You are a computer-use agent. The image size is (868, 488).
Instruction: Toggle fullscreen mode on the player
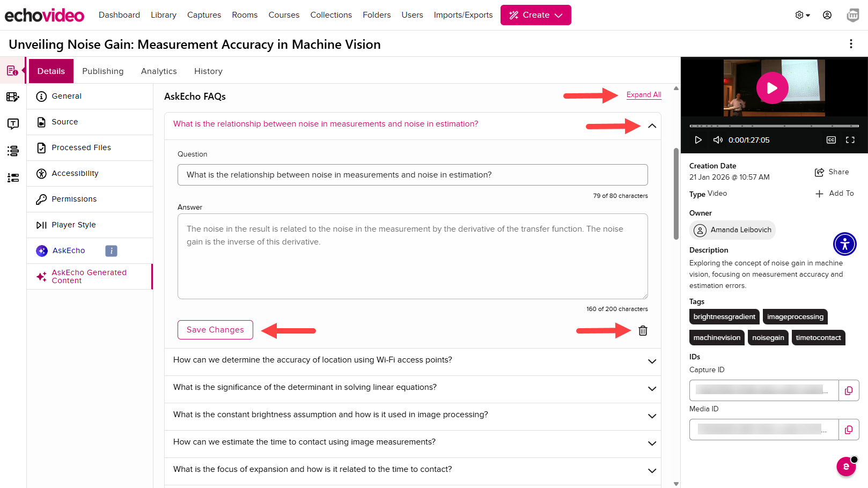coord(850,139)
